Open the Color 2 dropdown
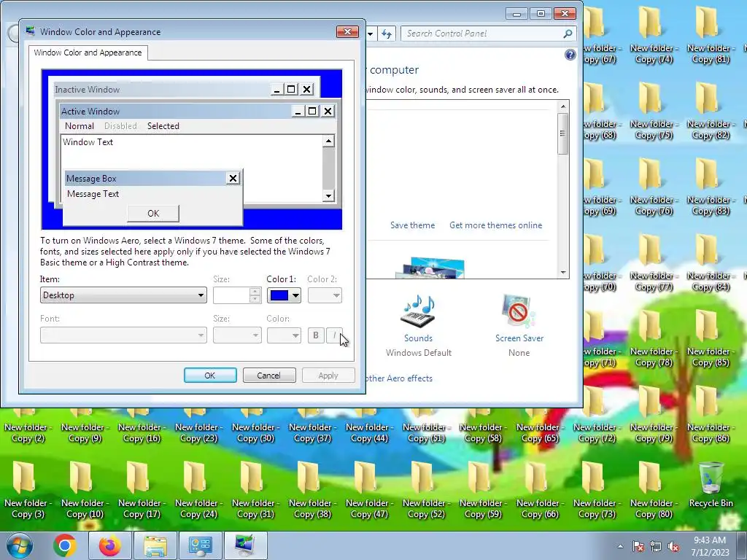 [325, 296]
